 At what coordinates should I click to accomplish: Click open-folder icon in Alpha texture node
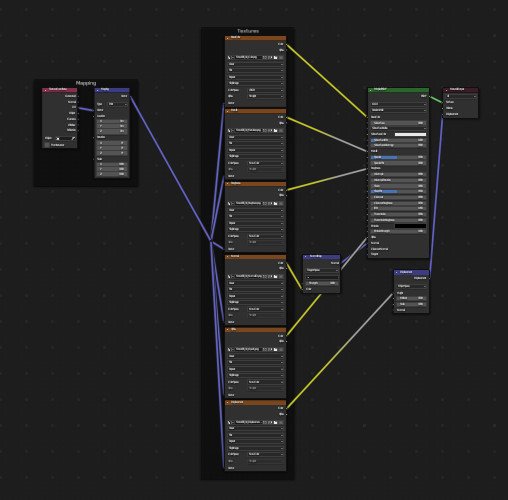[x=275, y=349]
